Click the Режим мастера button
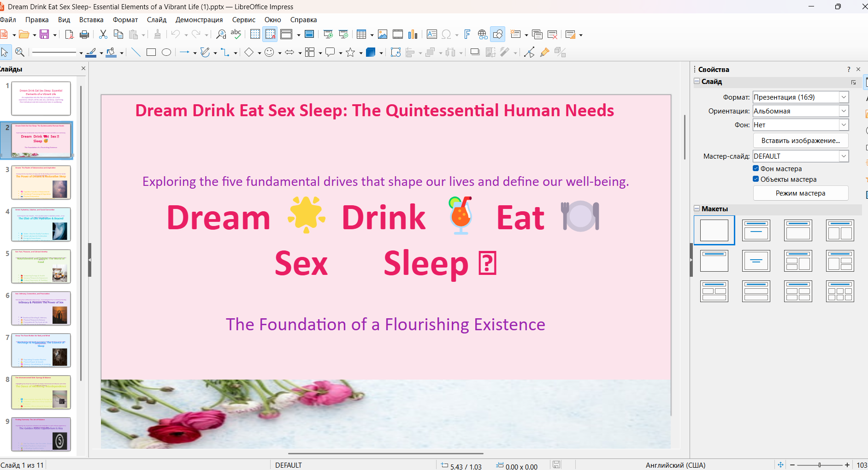This screenshot has width=868, height=470. click(801, 193)
